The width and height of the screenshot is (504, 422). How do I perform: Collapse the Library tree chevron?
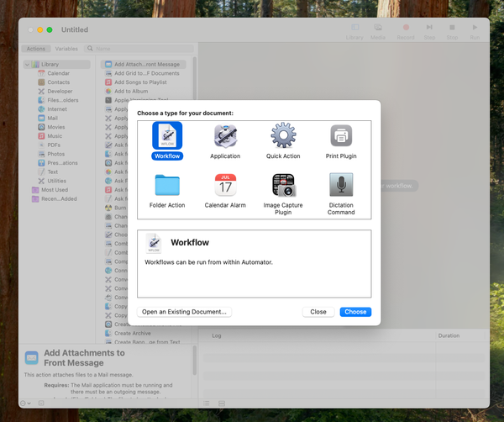click(x=28, y=65)
